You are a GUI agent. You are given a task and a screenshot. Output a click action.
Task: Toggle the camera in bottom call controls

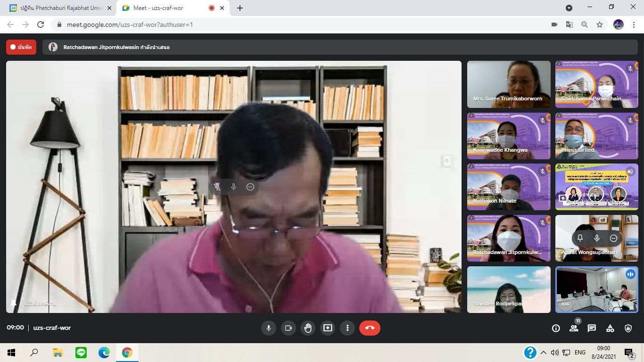289,328
